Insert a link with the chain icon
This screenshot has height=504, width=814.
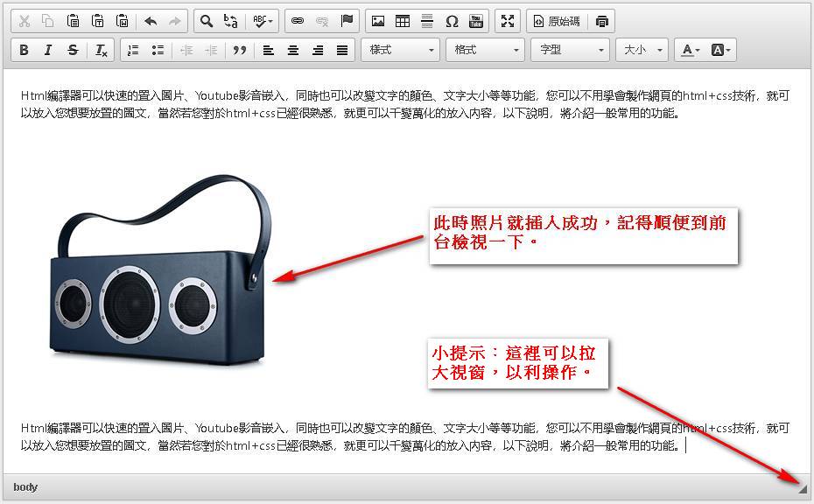point(298,21)
